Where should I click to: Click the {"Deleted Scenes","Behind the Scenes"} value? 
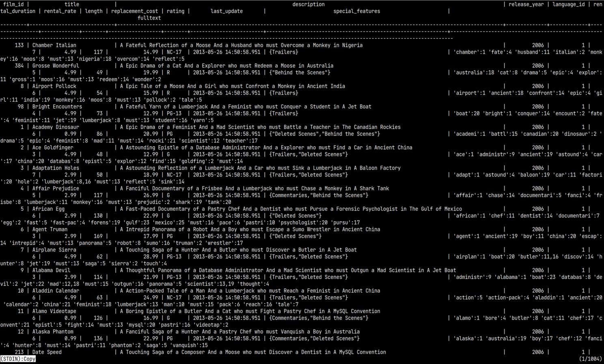[x=325, y=134]
